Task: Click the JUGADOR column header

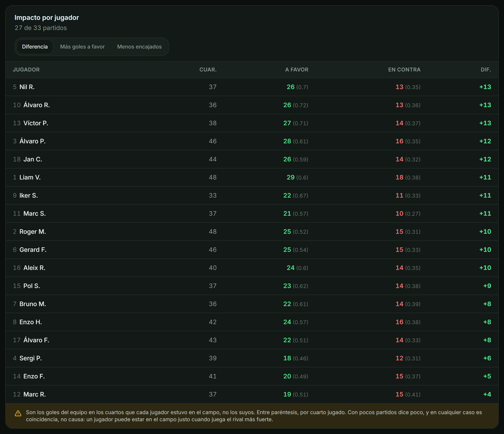Action: [26, 70]
